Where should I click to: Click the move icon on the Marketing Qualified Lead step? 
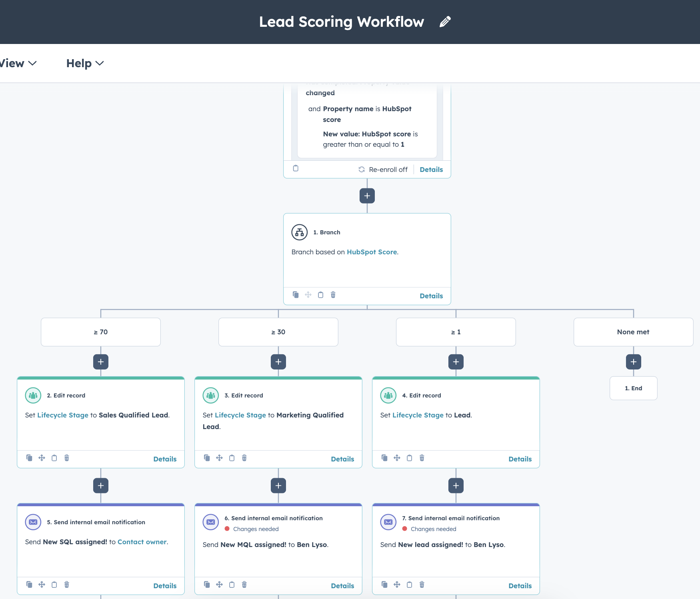click(x=219, y=458)
